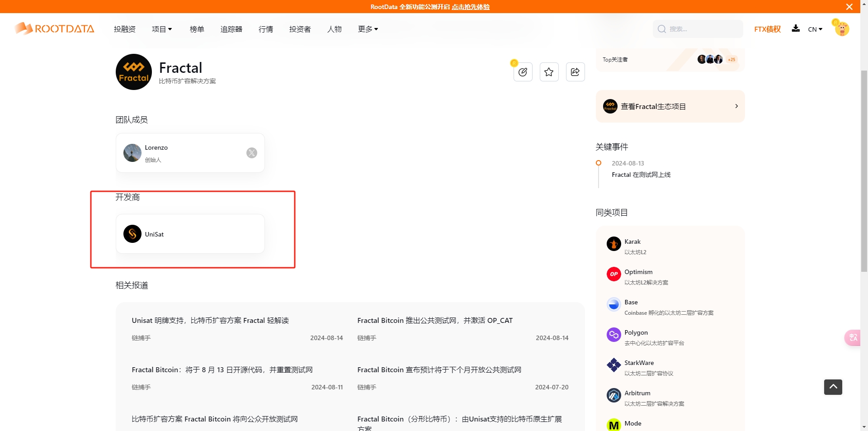Click the Optimism project icon
The width and height of the screenshot is (868, 431).
click(613, 274)
